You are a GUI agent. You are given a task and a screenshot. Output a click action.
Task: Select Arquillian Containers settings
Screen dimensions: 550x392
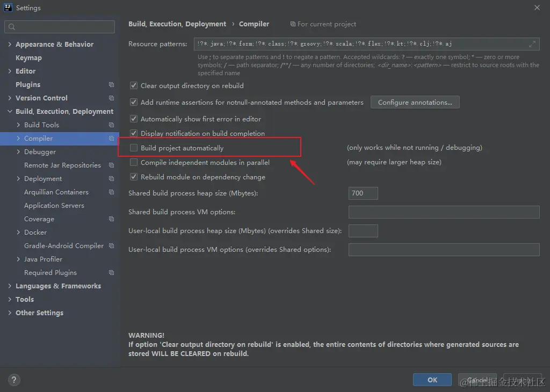coord(56,192)
